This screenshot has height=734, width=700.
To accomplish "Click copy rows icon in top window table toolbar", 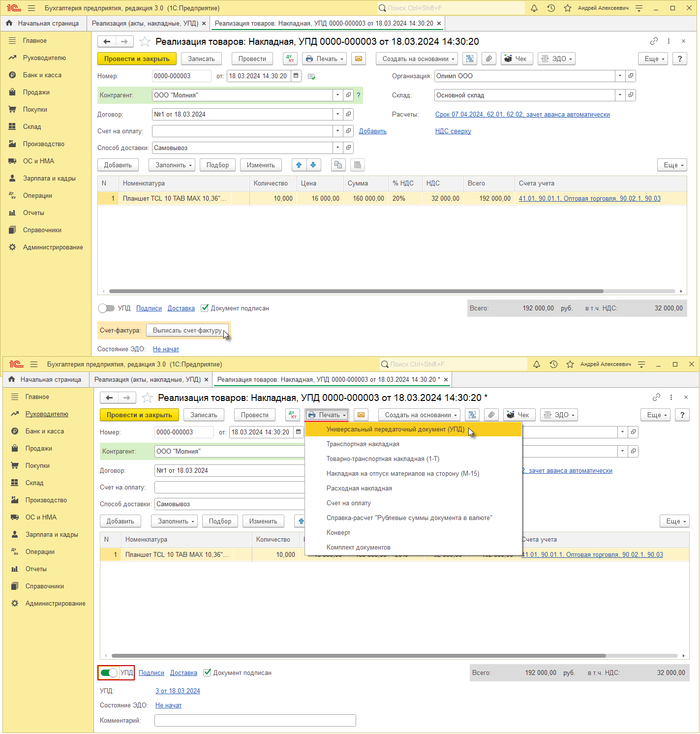I will click(338, 165).
